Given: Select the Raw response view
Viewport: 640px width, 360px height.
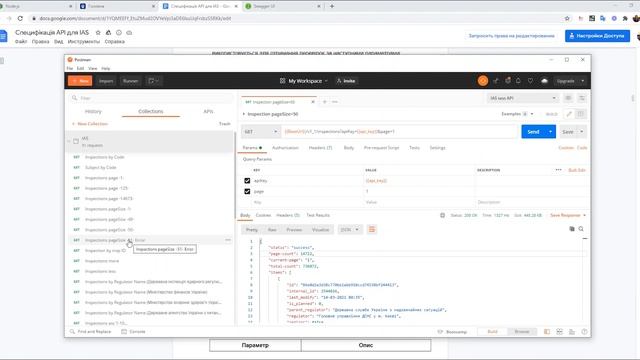Looking at the screenshot, I should (x=272, y=230).
